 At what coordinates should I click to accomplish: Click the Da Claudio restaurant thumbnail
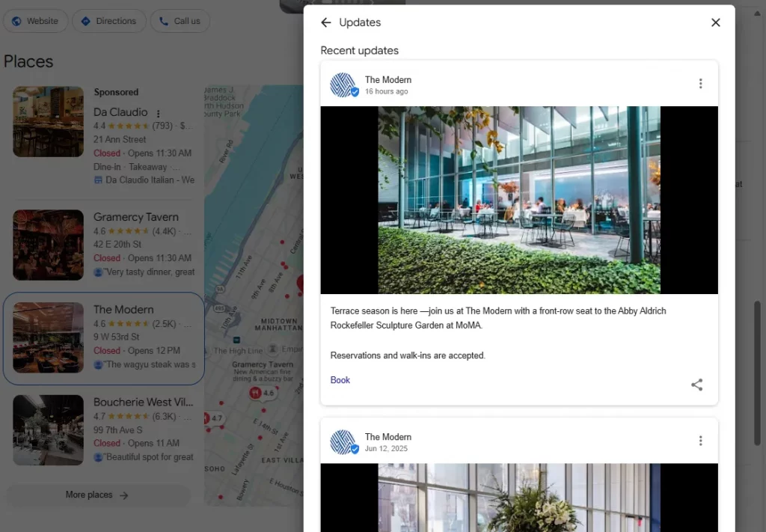click(x=48, y=121)
